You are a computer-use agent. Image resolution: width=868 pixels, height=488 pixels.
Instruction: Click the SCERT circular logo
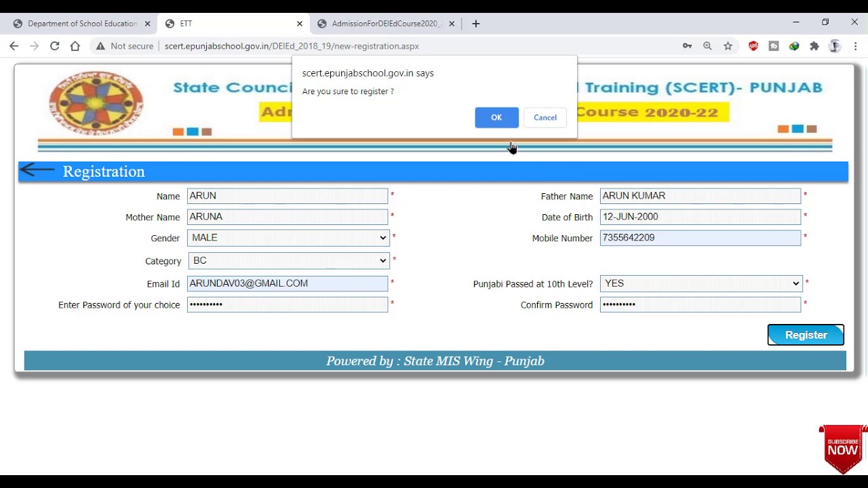[96, 104]
